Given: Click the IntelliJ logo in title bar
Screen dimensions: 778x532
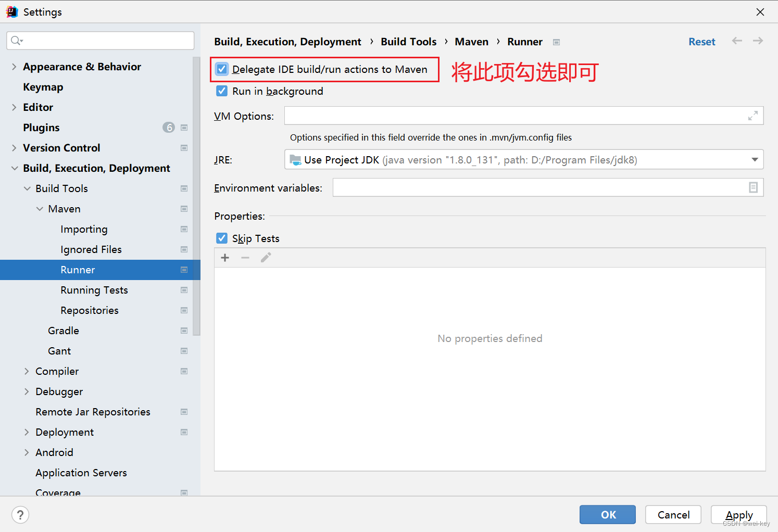Looking at the screenshot, I should 11,11.
